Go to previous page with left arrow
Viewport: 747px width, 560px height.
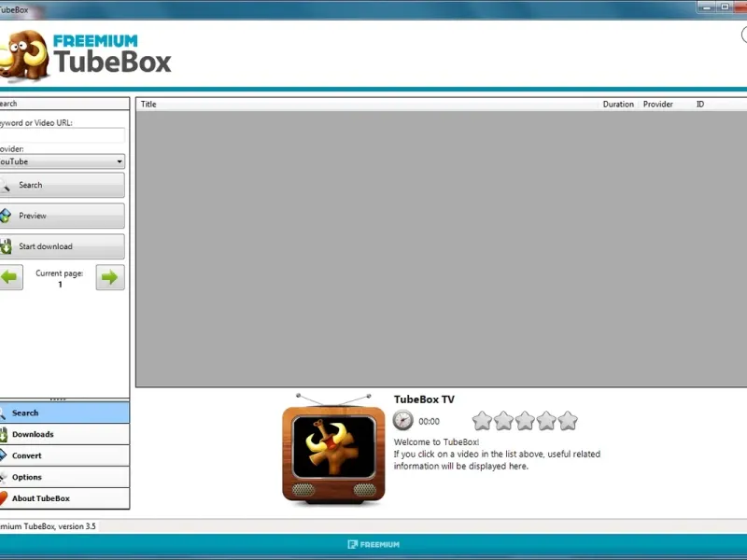tap(11, 277)
